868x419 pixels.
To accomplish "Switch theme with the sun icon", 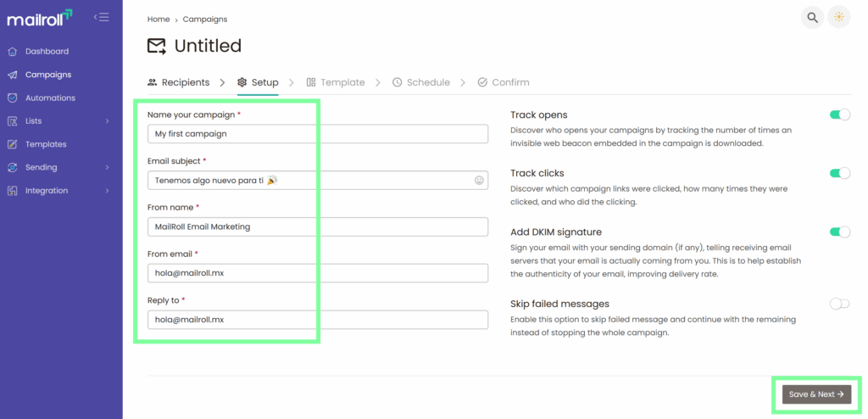I will [x=838, y=17].
